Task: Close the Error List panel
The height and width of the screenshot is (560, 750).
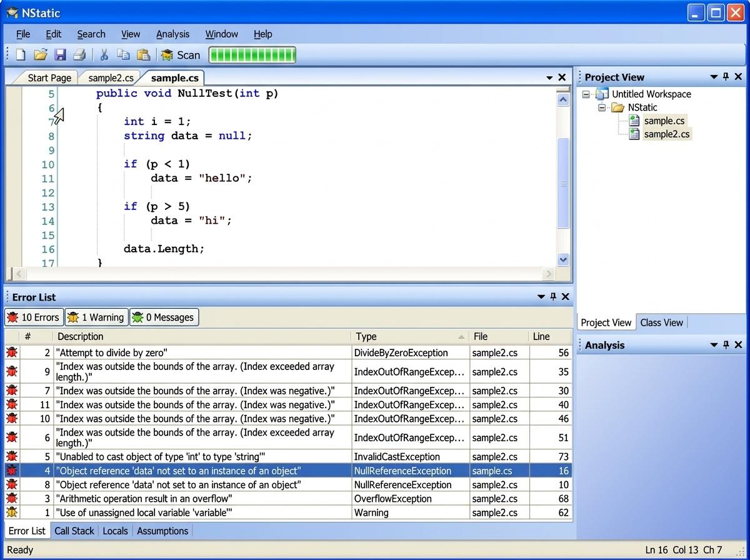Action: point(566,297)
